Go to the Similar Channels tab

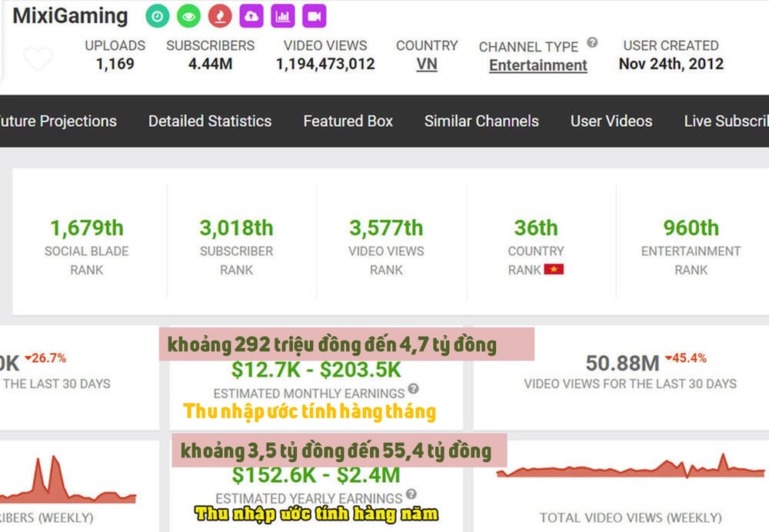click(x=481, y=121)
